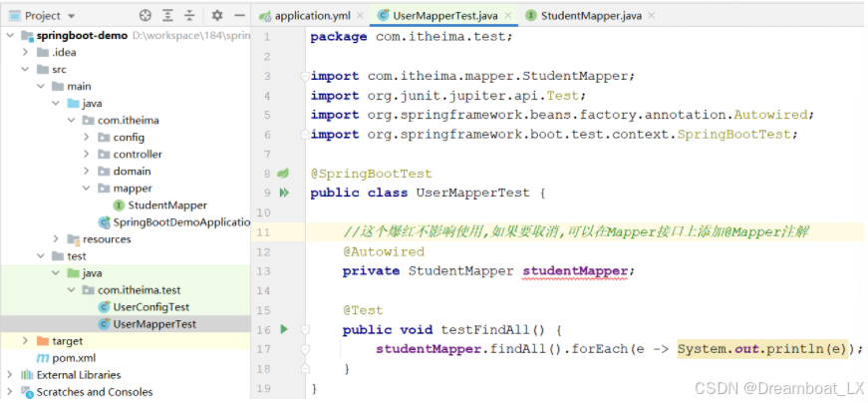Click the @SpringBootTest annotation
Viewport: 868px width, 403px height.
click(371, 174)
